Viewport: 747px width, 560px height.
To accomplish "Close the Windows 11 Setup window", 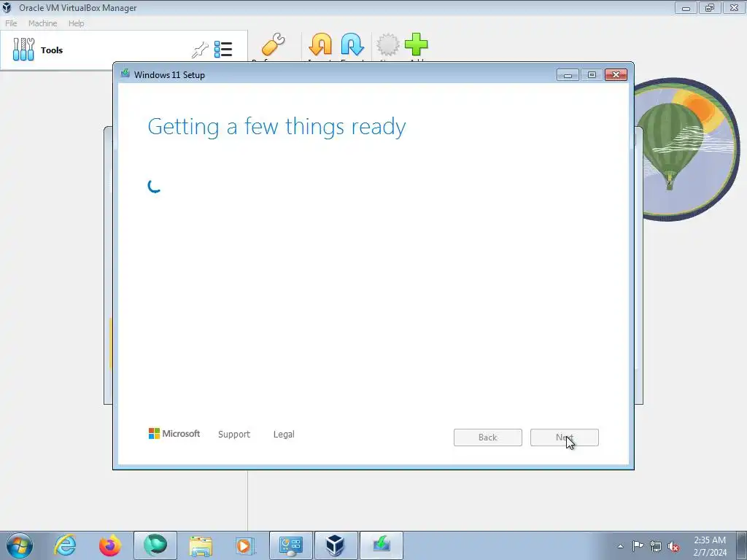I will pos(616,75).
